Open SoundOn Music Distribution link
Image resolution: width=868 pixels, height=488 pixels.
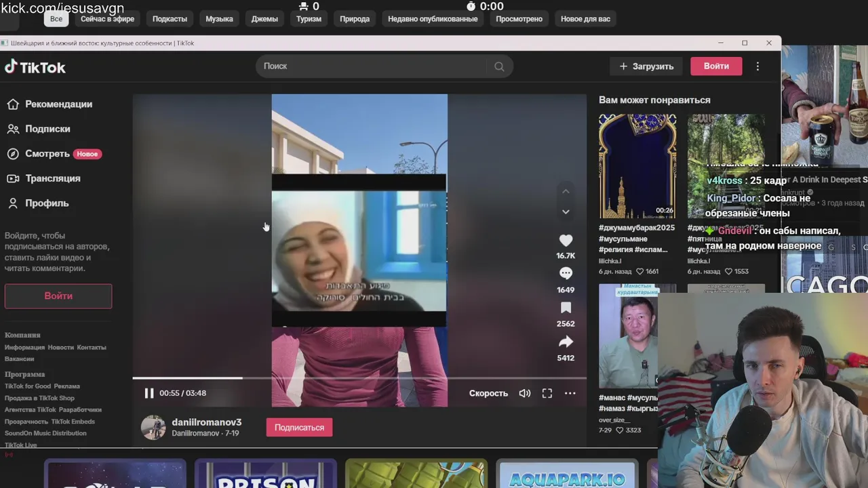45,433
